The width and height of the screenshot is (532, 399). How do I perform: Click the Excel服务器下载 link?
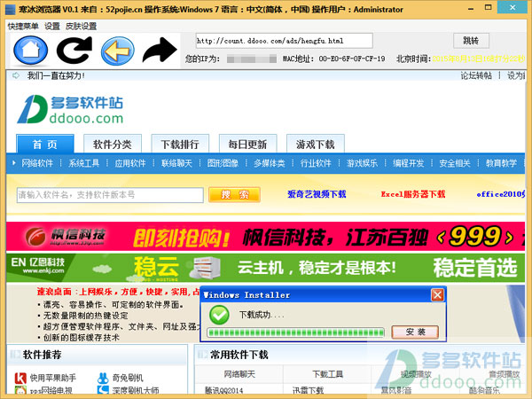point(413,194)
